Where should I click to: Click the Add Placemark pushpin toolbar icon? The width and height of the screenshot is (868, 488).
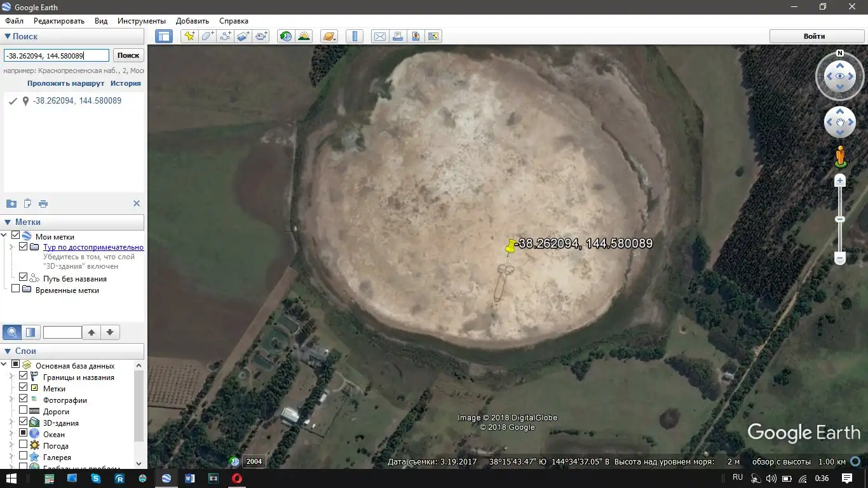point(189,36)
